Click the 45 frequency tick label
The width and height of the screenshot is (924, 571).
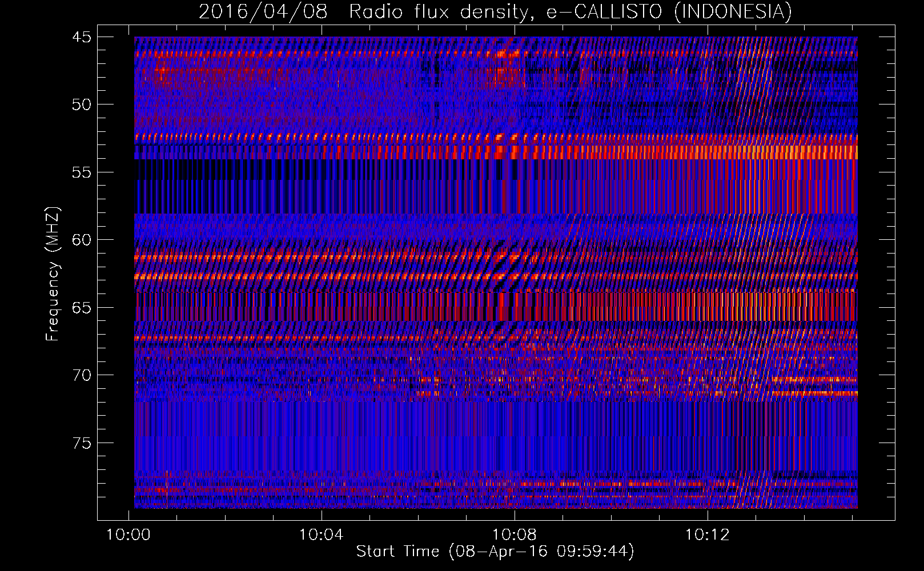pyautogui.click(x=82, y=37)
